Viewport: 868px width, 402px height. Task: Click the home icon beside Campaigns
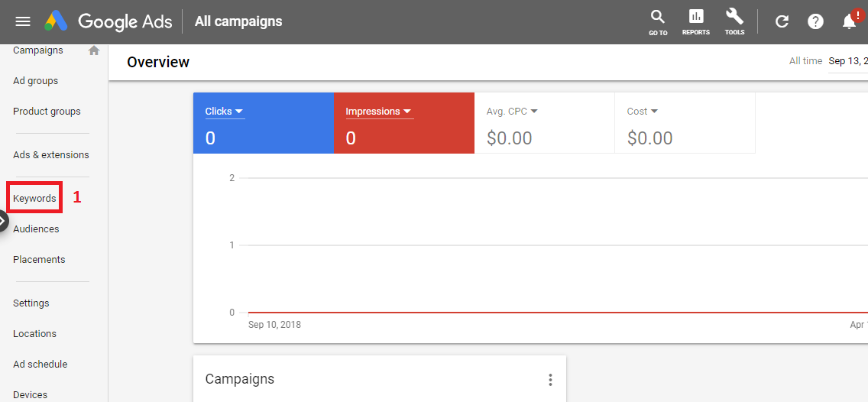(94, 50)
